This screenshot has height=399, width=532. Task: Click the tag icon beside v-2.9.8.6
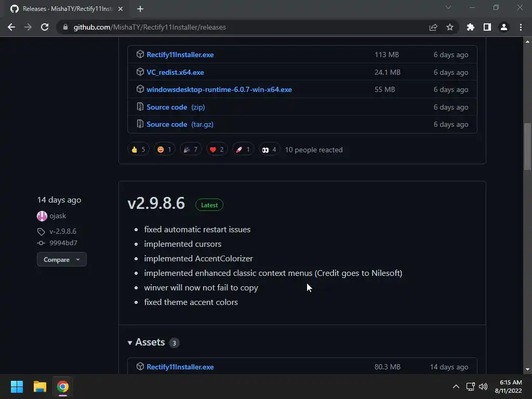coord(41,232)
